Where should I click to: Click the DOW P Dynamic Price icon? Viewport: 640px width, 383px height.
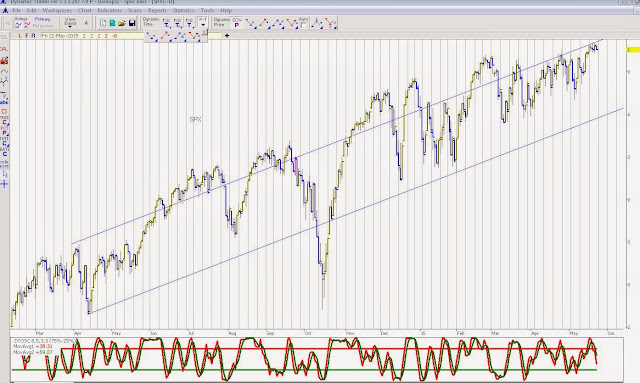(x=237, y=23)
